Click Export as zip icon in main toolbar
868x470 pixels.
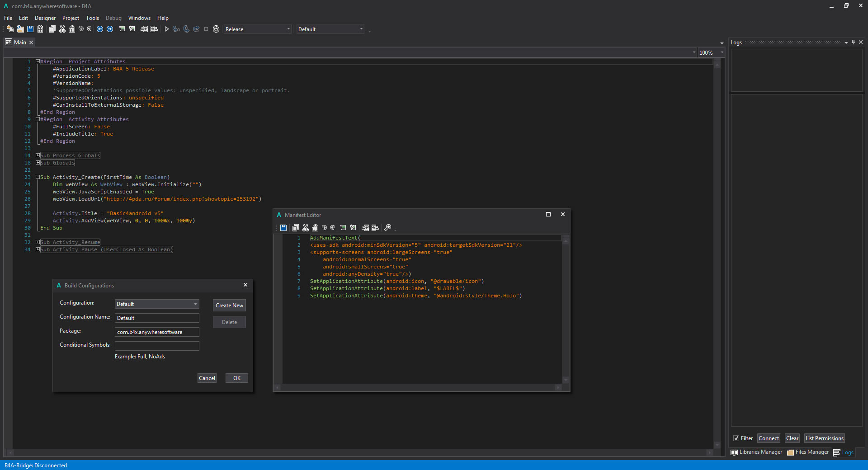click(40, 29)
